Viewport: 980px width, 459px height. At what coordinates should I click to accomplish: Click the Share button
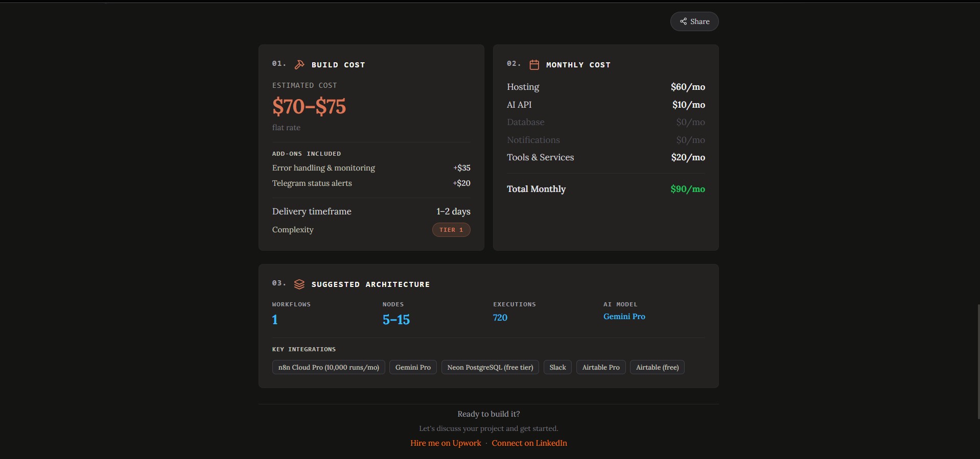[694, 21]
